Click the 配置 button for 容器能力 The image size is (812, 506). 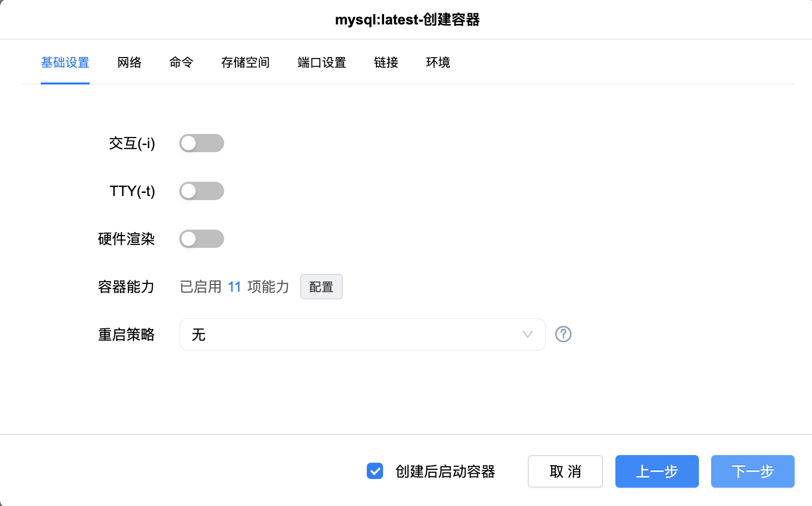coord(321,287)
